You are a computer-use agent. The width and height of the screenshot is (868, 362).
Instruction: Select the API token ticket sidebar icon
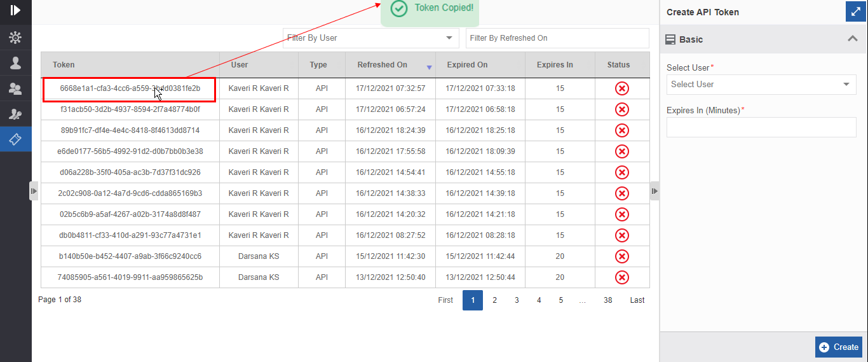point(15,139)
